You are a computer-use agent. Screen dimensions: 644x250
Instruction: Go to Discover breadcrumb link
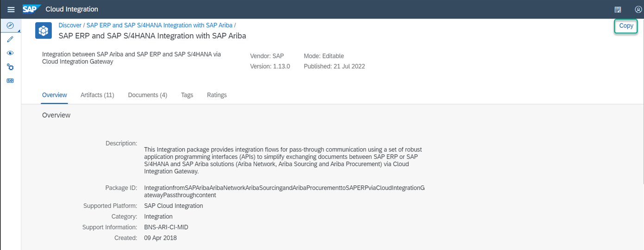(70, 25)
